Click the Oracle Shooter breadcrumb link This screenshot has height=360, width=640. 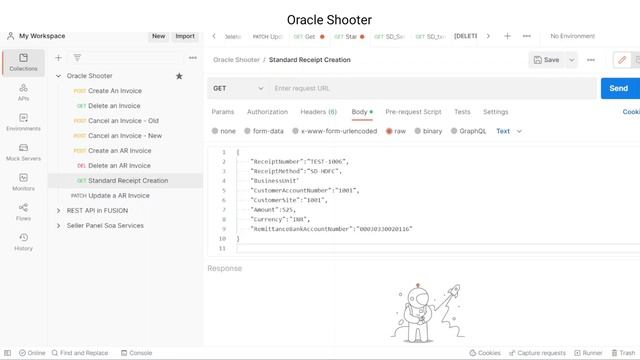[236, 60]
